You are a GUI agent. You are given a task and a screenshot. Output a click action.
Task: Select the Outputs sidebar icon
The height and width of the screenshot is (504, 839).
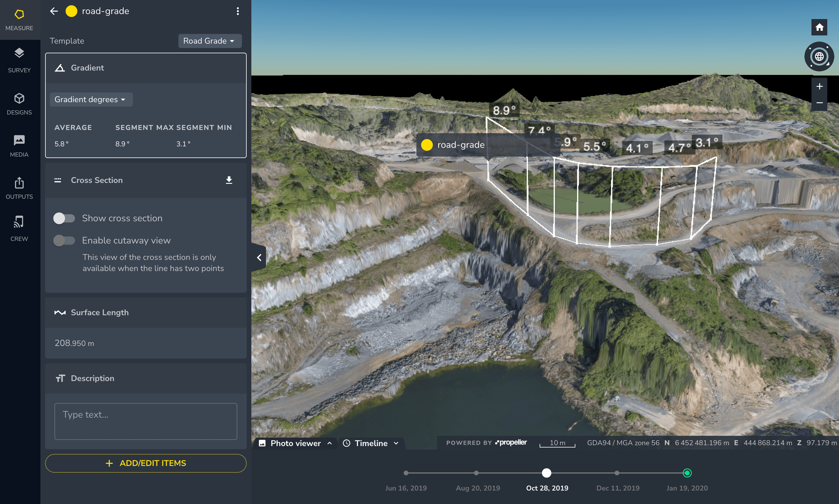[19, 188]
